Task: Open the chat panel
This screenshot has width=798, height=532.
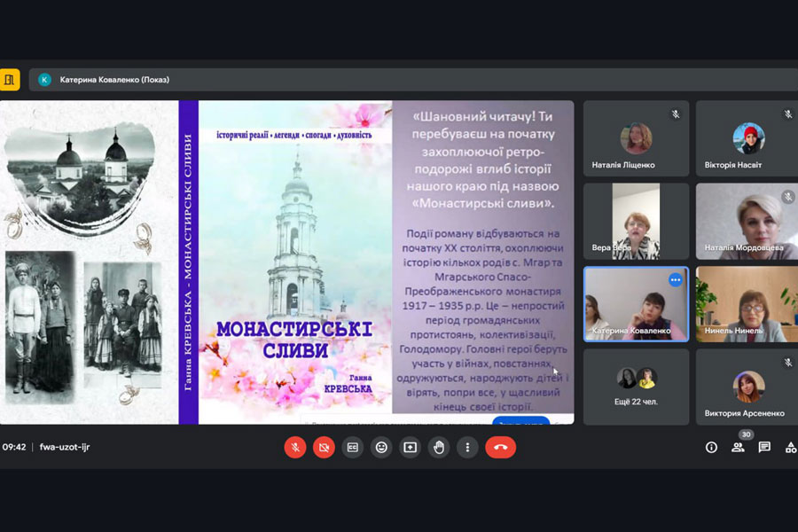Action: pos(764,448)
